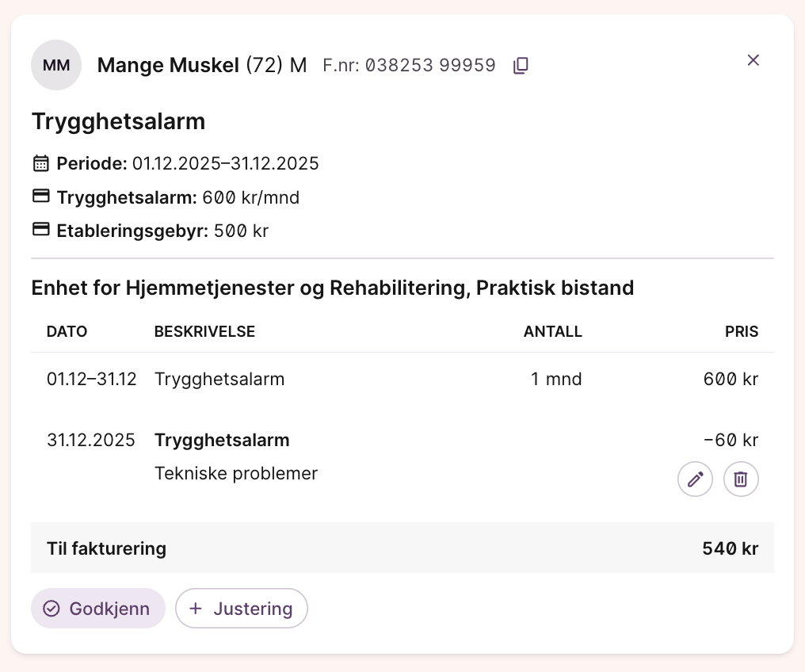Close the Mange Muskel dialog

tap(753, 60)
